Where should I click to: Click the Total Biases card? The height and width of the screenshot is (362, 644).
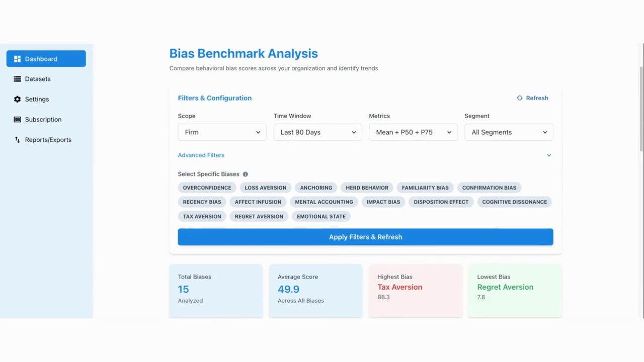(216, 291)
